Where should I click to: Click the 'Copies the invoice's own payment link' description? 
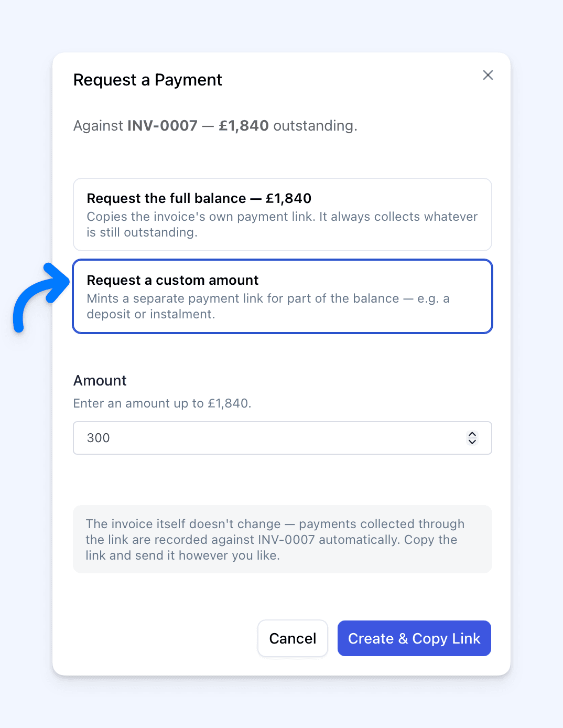coord(282,224)
